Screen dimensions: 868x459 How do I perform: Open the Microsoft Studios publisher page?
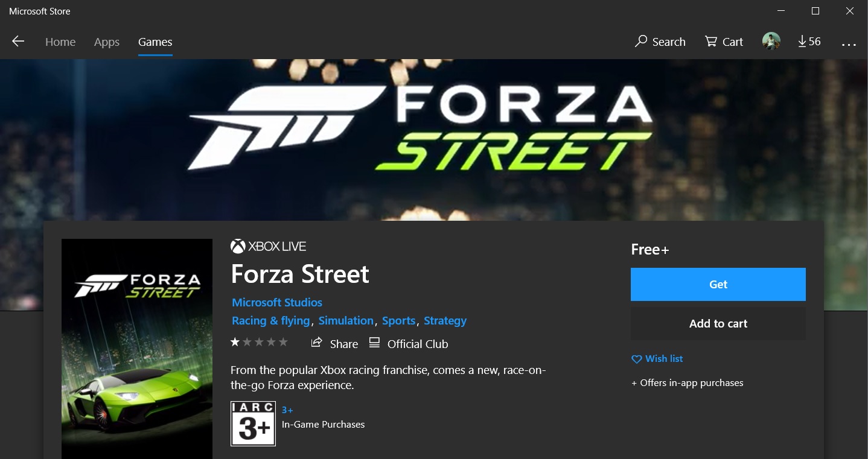click(277, 302)
